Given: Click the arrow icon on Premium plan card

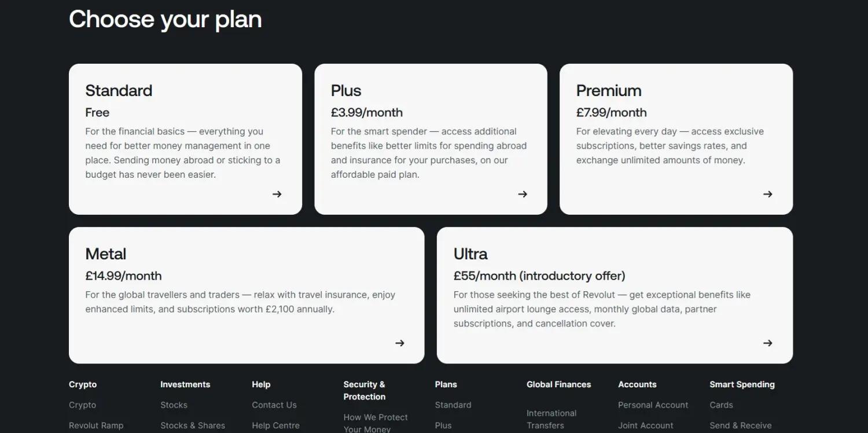Looking at the screenshot, I should pyautogui.click(x=768, y=195).
